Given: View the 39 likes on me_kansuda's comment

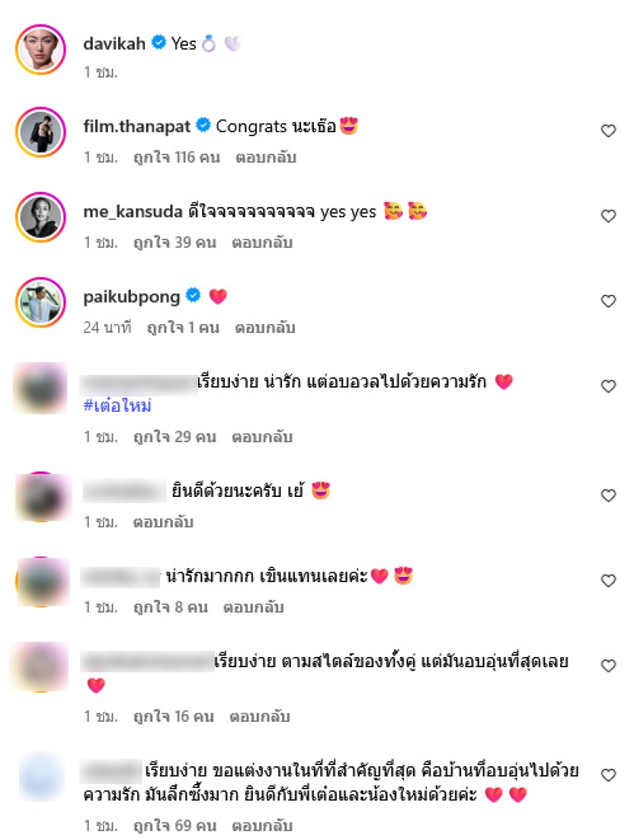Looking at the screenshot, I should click(174, 242).
